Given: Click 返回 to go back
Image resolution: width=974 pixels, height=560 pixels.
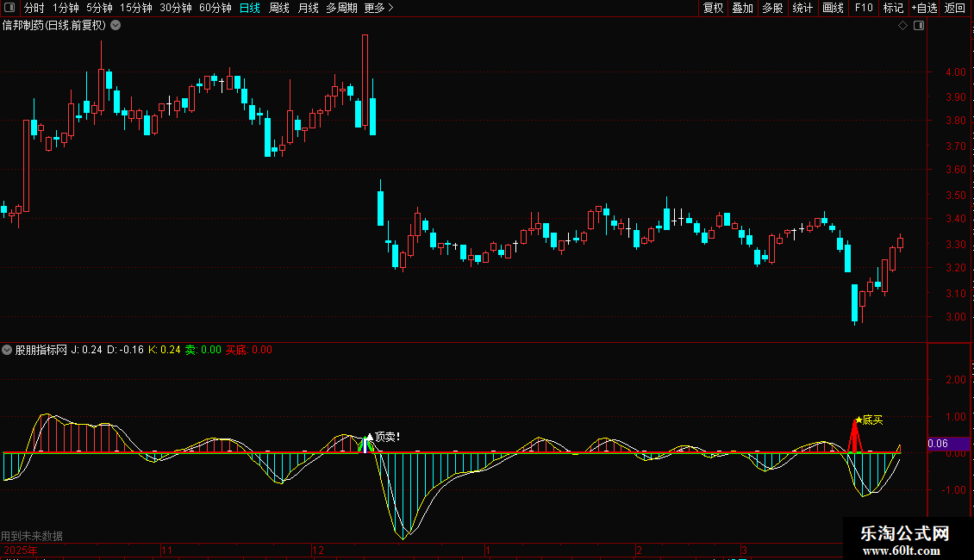Looking at the screenshot, I should tap(955, 8).
